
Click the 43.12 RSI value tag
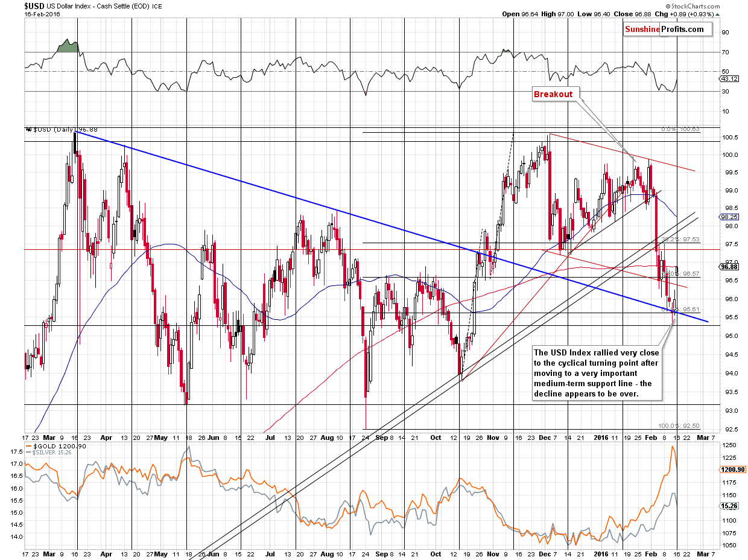pyautogui.click(x=729, y=79)
